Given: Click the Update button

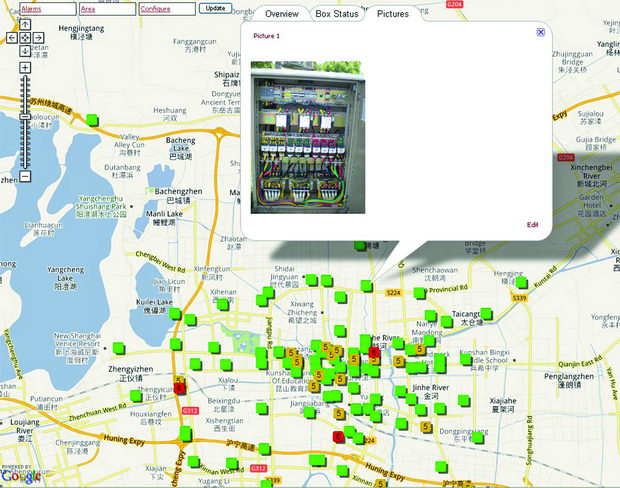Looking at the screenshot, I should click(215, 8).
